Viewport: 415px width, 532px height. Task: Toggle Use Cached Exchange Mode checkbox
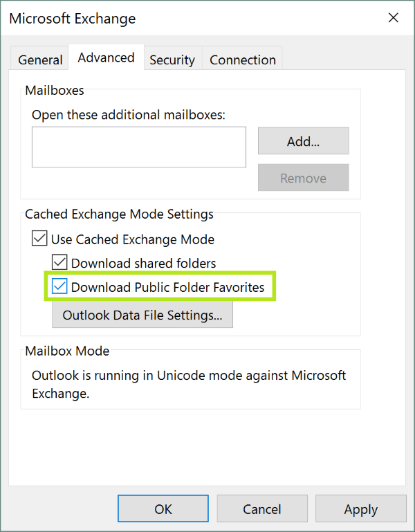[39, 238]
